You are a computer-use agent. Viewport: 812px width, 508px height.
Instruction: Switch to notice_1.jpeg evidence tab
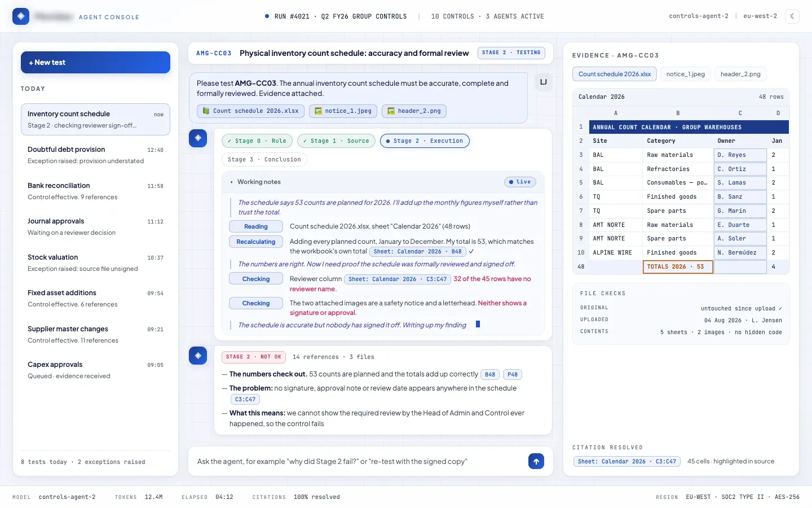(686, 74)
